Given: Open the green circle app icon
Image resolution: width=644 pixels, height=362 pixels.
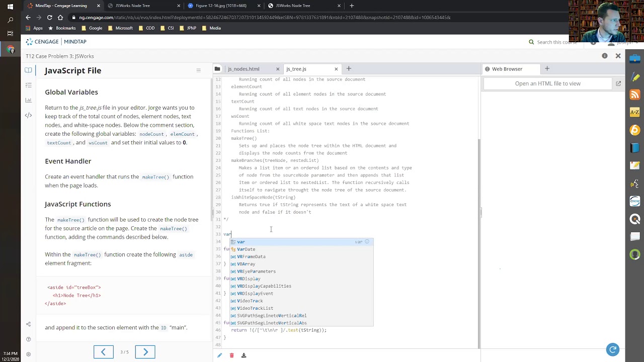Looking at the screenshot, I should click(635, 254).
